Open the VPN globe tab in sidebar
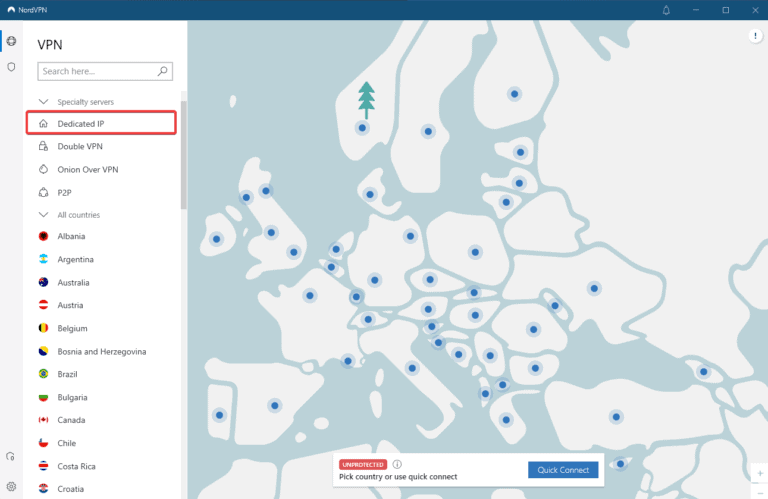Image resolution: width=768 pixels, height=499 pixels. click(x=11, y=41)
